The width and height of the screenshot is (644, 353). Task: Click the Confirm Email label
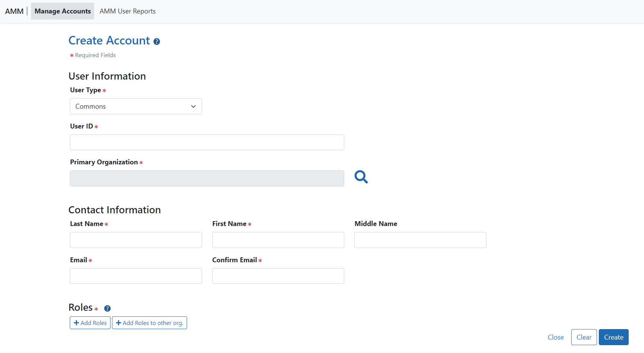click(x=234, y=260)
